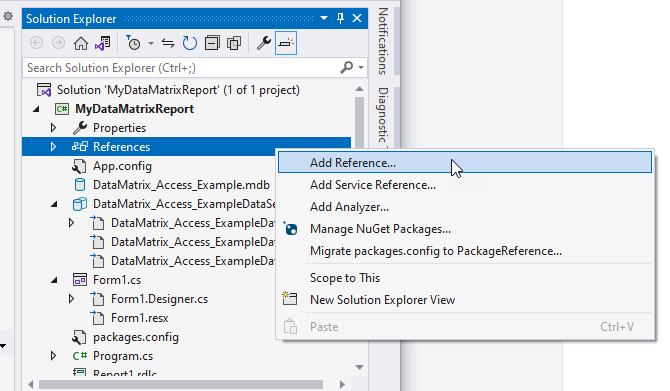
Task: Click the DataSet icon of DataMatrix_Access_ExampleDataSet
Action: click(x=79, y=204)
